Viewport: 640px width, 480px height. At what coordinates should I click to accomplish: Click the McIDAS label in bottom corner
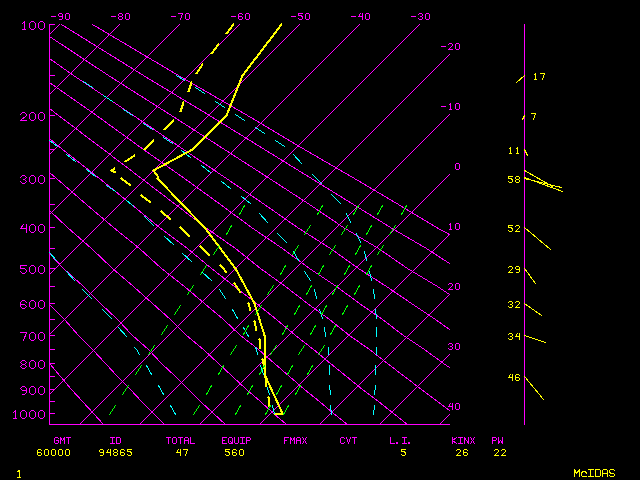[x=593, y=473]
